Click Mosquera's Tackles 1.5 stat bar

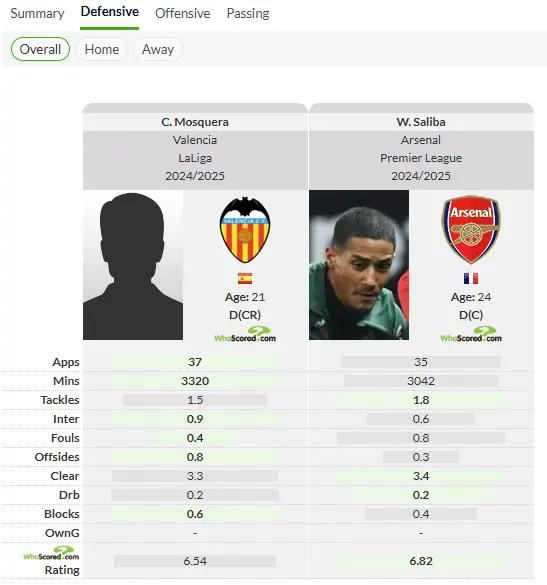click(195, 400)
